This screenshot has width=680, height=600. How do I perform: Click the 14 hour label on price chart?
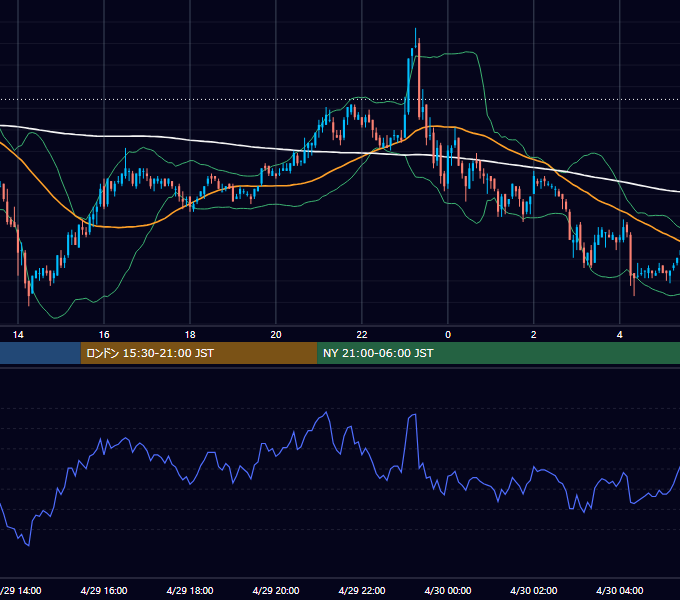pyautogui.click(x=18, y=335)
